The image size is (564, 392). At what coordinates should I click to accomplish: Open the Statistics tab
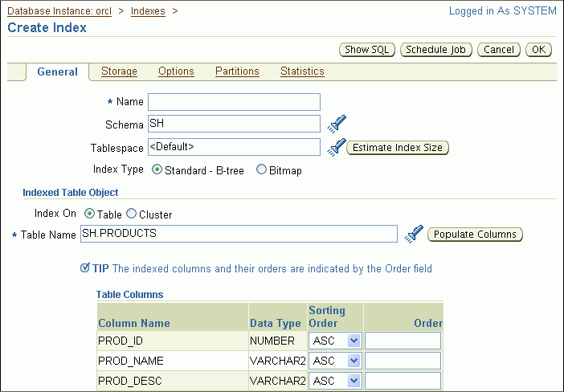pos(302,71)
